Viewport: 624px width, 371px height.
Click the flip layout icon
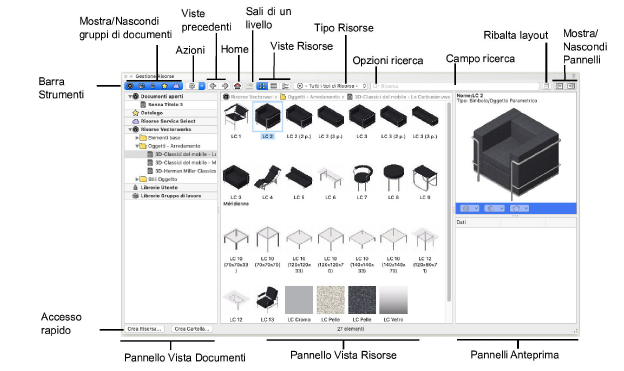click(x=547, y=86)
